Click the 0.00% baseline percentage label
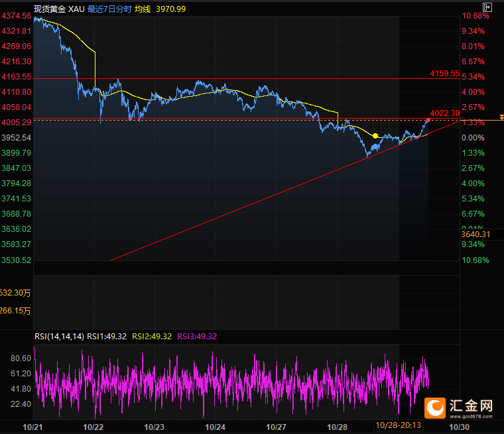Image resolution: width=504 pixels, height=434 pixels. [x=473, y=138]
